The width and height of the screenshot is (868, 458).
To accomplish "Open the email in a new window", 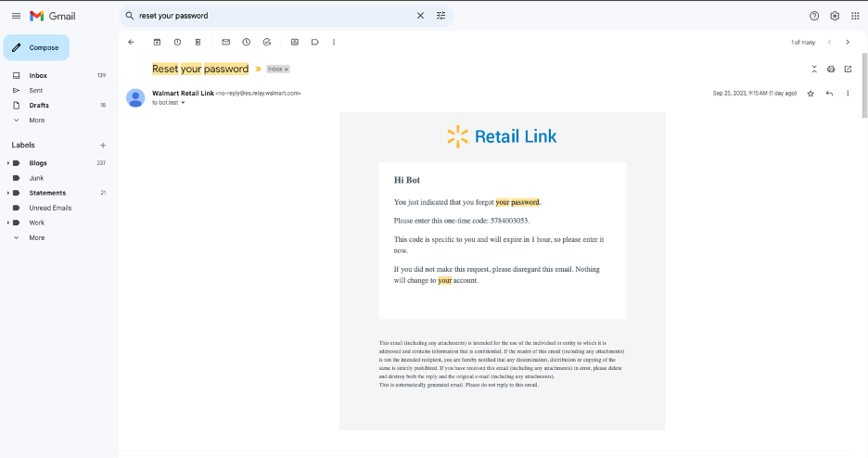I will pos(848,69).
